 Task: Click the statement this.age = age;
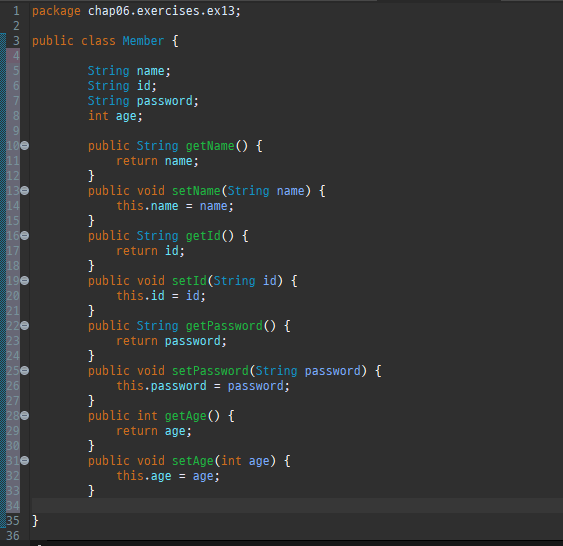click(x=168, y=476)
